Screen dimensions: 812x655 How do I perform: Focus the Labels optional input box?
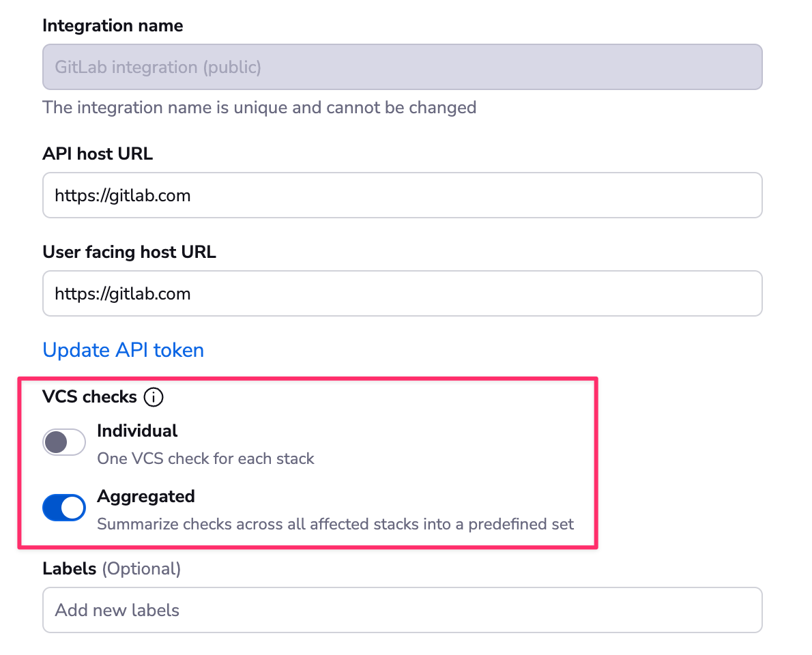tap(402, 610)
